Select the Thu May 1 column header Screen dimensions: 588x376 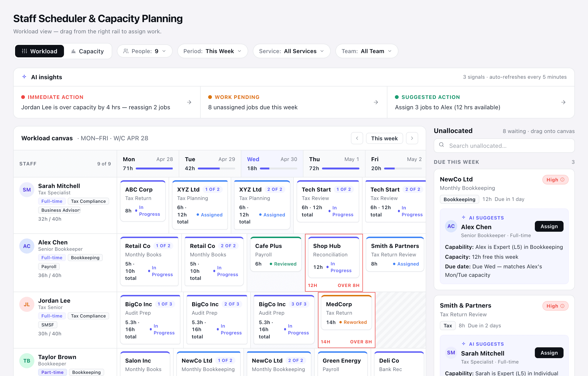(x=334, y=164)
